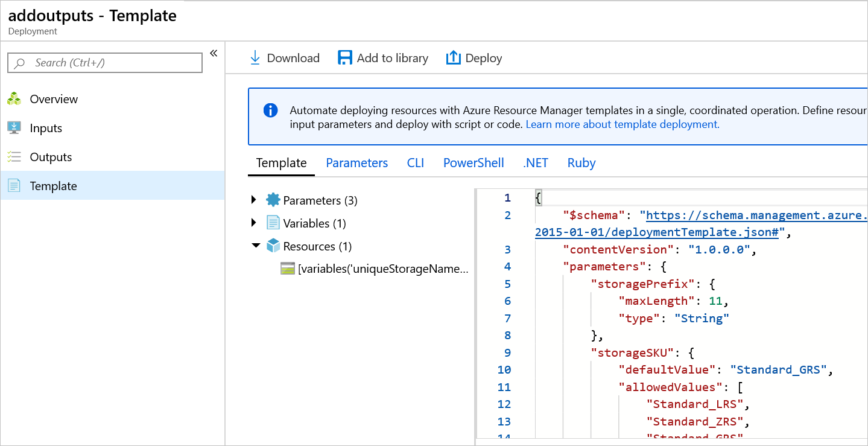Screen dimensions: 868x446
Task: Collapse the sidebar with the chevron
Action: (213, 53)
